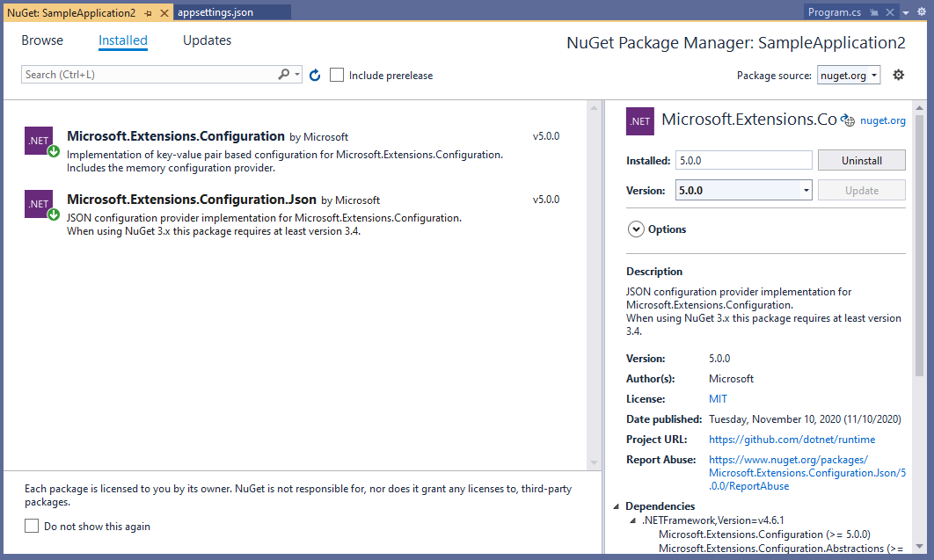Open github.com/dotnet/runtime project URL
The height and width of the screenshot is (560, 934).
pos(792,440)
